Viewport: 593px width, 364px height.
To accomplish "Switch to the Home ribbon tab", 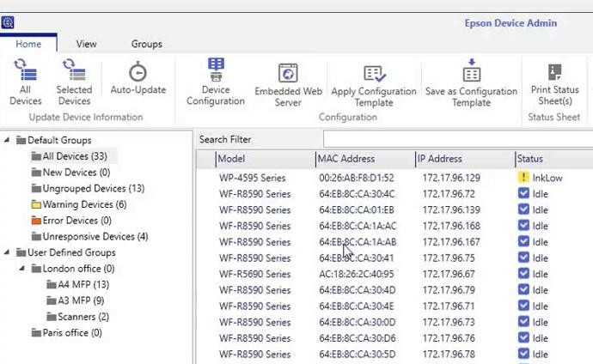I will pyautogui.click(x=28, y=44).
